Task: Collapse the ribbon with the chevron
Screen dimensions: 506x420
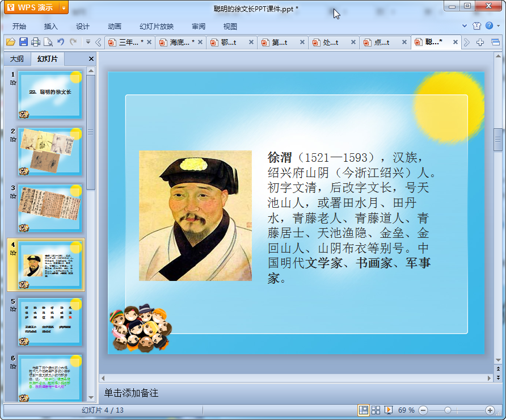Action: pos(465,26)
